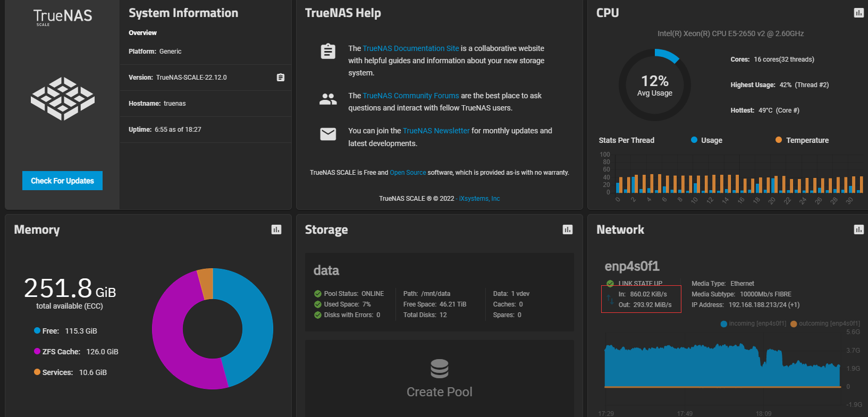Click Disks with Errors check icon

click(x=318, y=315)
